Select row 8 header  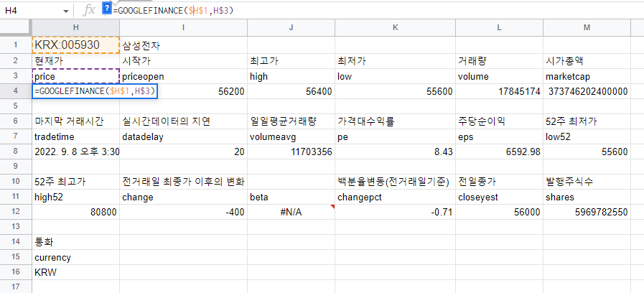pos(16,152)
